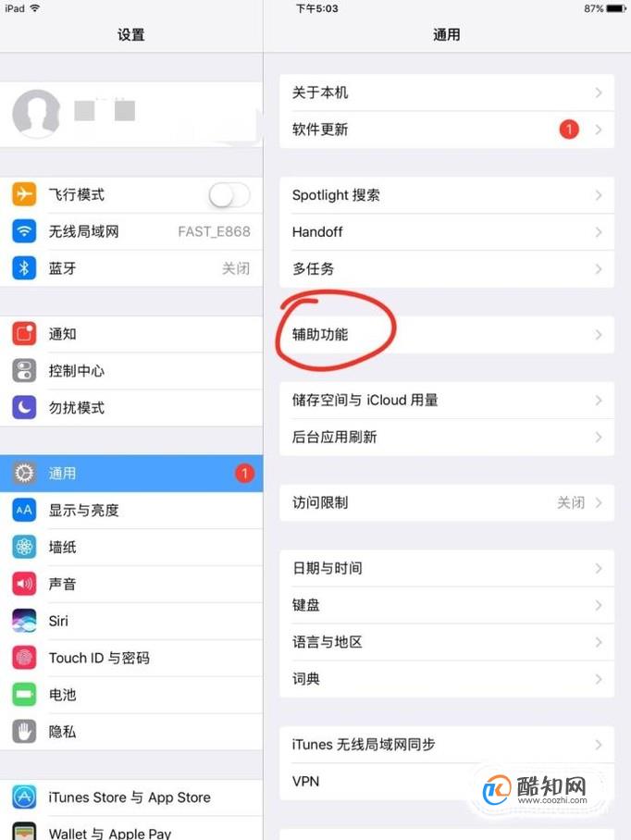Image resolution: width=631 pixels, height=840 pixels.
Task: Click the Control Center 控制中心 icon
Action: tap(24, 371)
